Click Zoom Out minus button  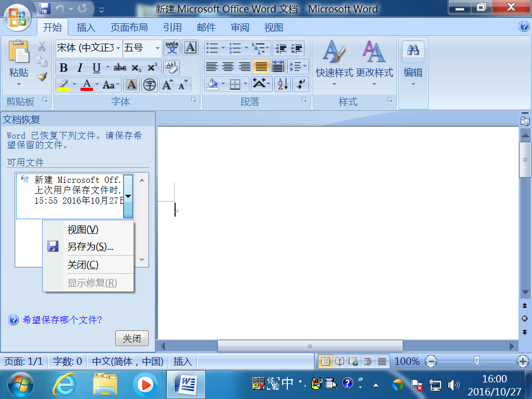coord(431,362)
